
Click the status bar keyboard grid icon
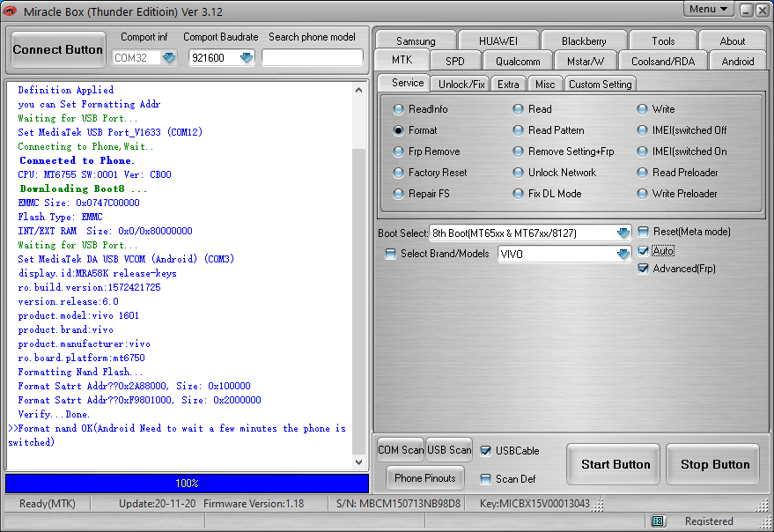[x=658, y=521]
